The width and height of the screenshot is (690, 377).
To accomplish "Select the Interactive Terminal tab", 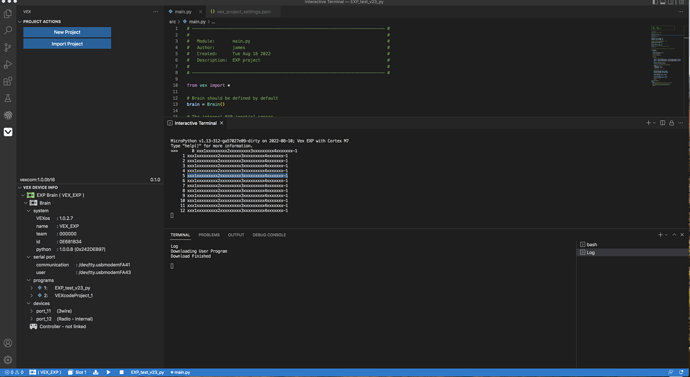I will (x=195, y=123).
